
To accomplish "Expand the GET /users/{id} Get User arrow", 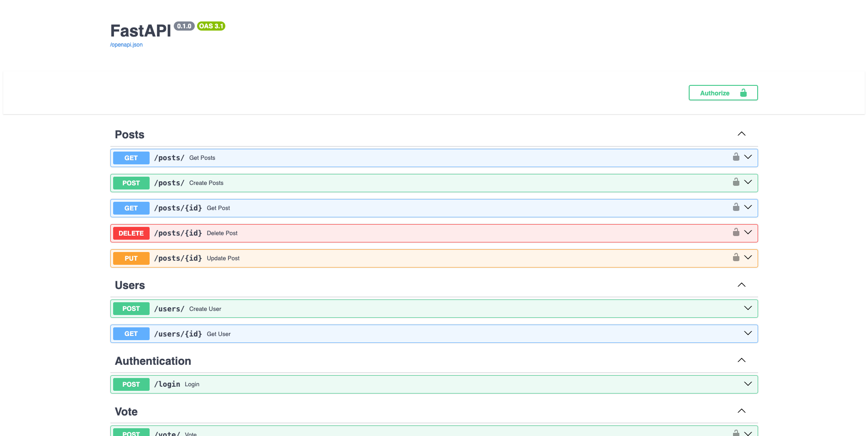I will 748,333.
